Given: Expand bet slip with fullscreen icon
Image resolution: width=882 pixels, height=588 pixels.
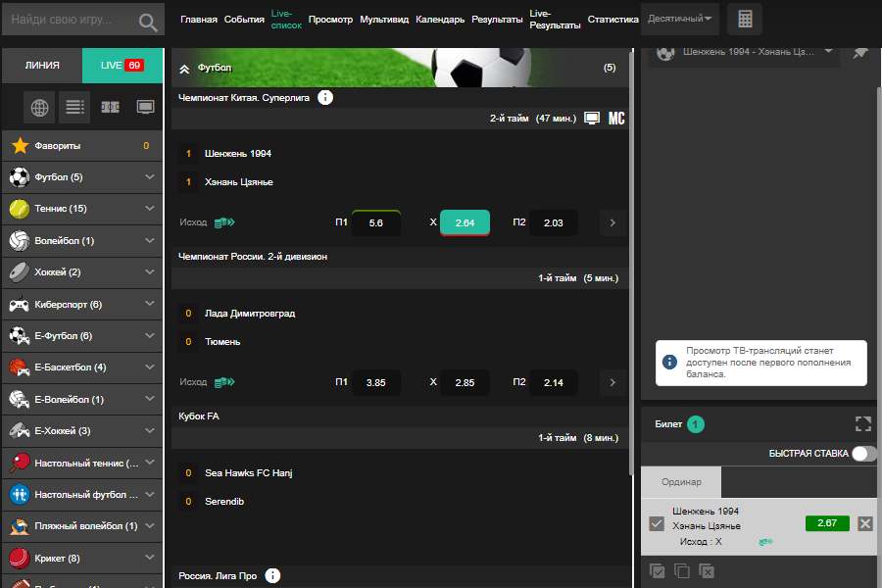Looking at the screenshot, I should click(862, 424).
